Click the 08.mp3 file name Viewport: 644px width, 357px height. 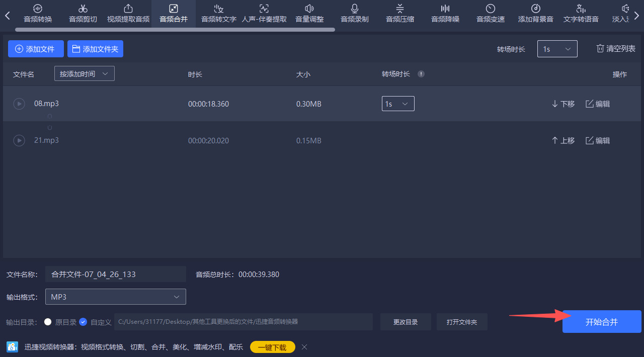pyautogui.click(x=46, y=104)
